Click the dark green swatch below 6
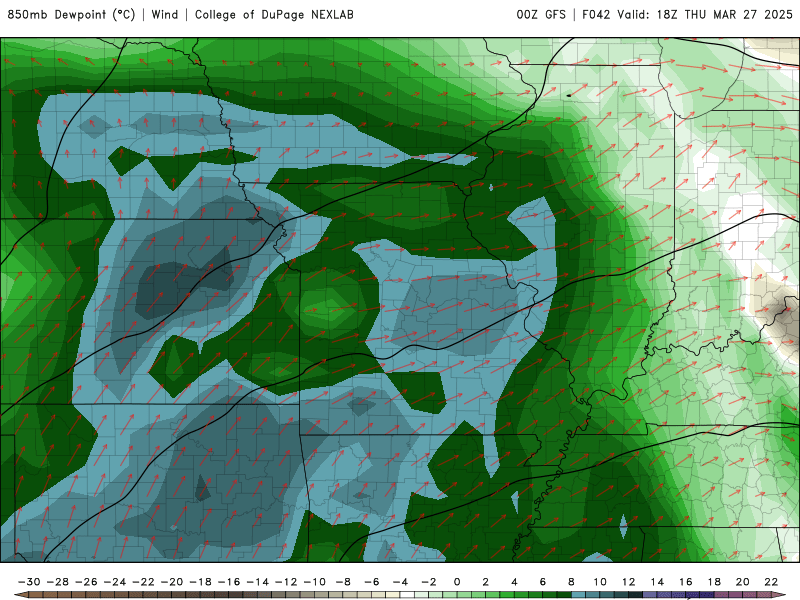The width and height of the screenshot is (800, 600). click(550, 595)
